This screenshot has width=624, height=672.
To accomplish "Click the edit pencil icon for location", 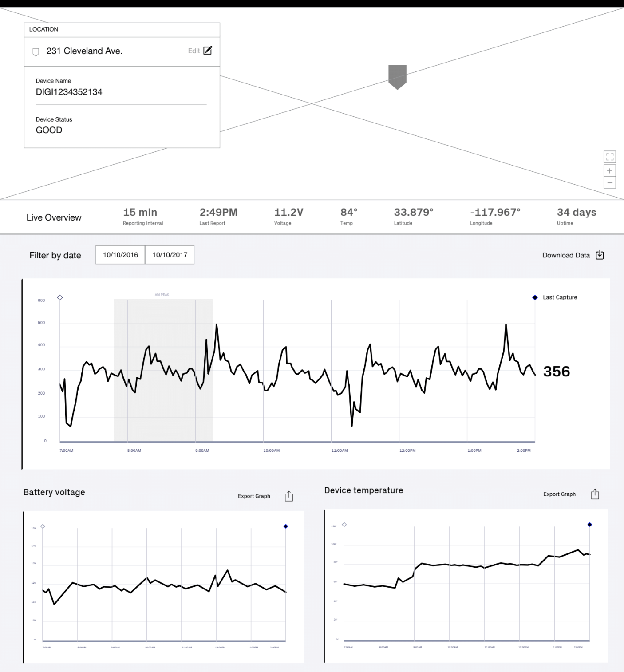I will 208,51.
